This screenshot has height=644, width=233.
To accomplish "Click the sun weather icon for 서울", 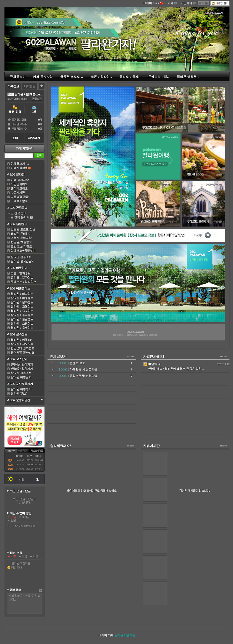I will (11, 479).
